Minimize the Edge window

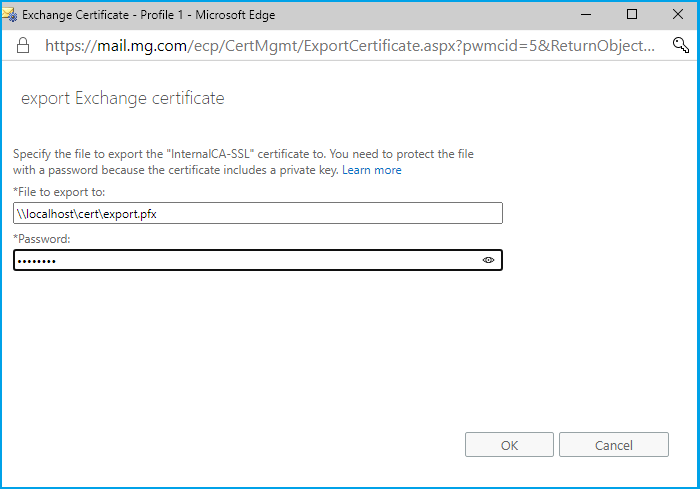(x=585, y=15)
